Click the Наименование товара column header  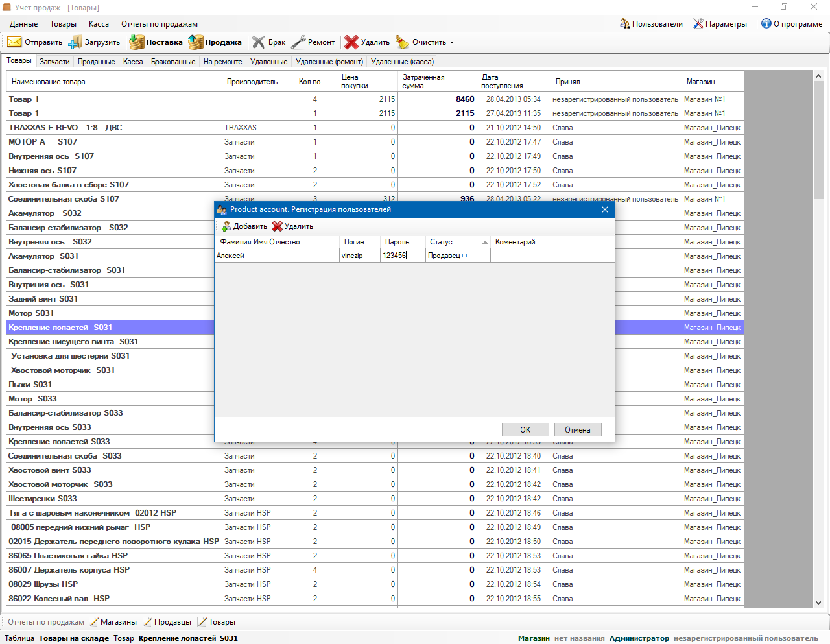[x=114, y=82]
